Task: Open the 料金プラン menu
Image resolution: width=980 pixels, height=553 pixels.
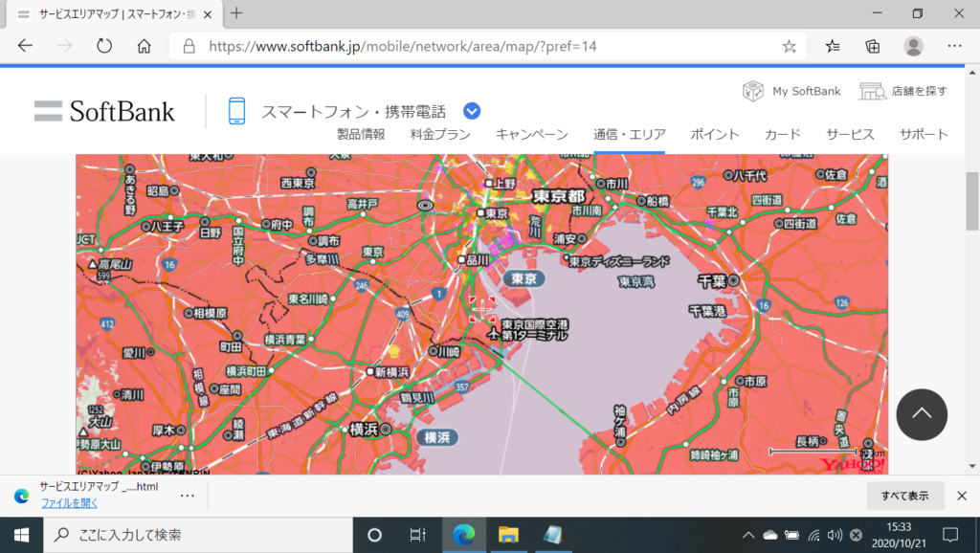Action: tap(440, 134)
